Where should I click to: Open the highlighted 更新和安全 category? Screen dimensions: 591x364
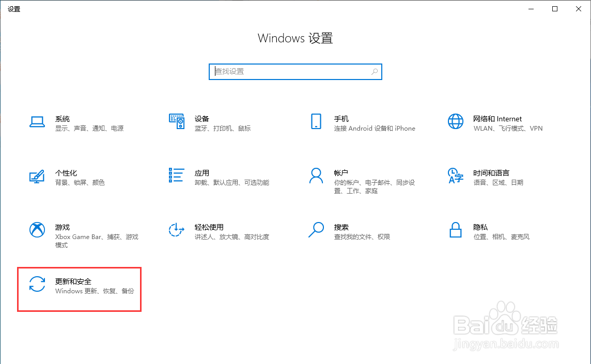[79, 289]
